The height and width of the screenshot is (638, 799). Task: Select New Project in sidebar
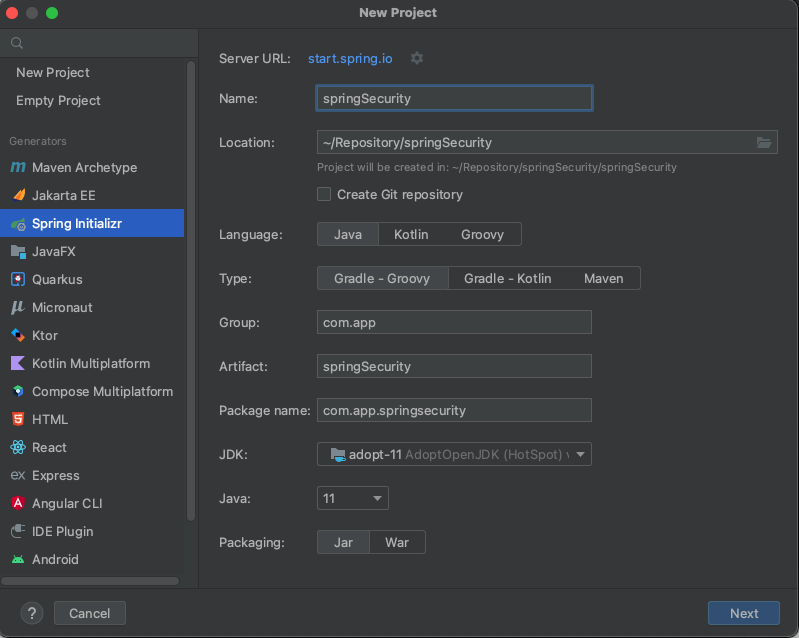click(x=53, y=72)
